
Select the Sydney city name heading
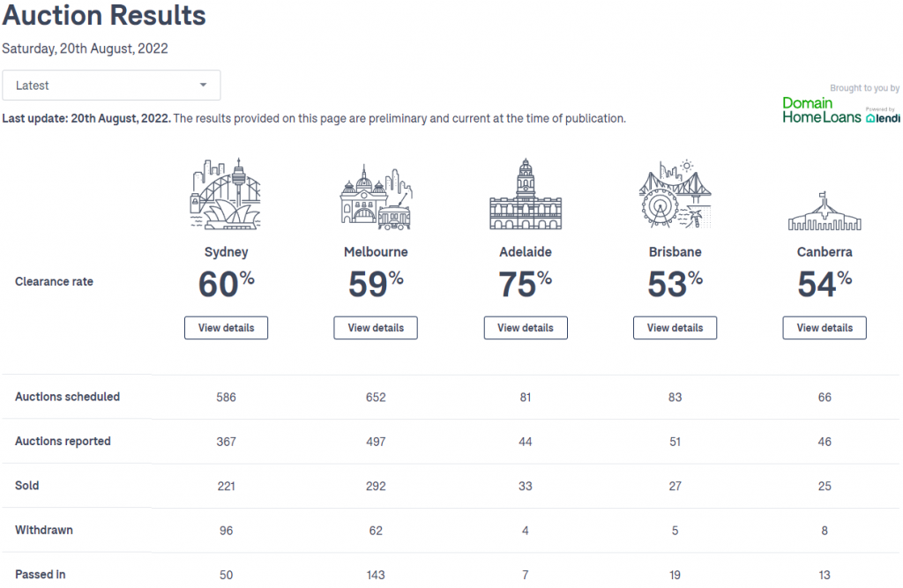coord(226,252)
